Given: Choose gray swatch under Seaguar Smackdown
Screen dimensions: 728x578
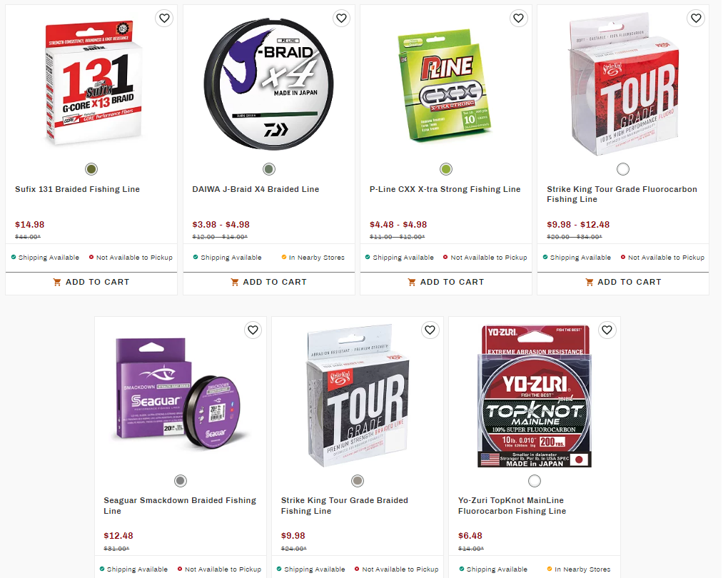Looking at the screenshot, I should (181, 481).
